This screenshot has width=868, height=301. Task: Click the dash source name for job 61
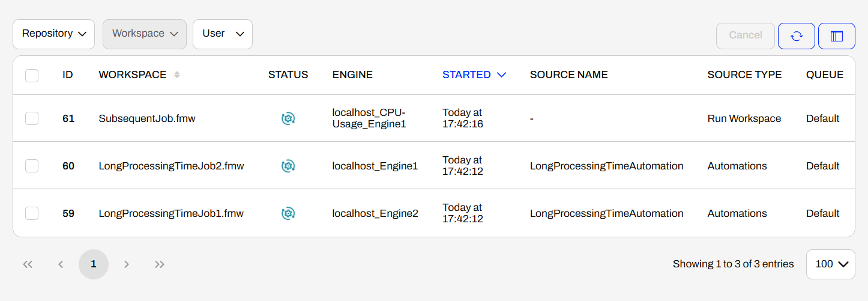(532, 119)
